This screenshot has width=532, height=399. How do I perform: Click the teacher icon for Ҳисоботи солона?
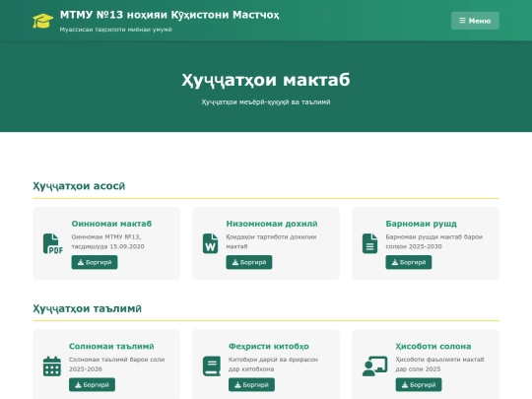pos(375,366)
